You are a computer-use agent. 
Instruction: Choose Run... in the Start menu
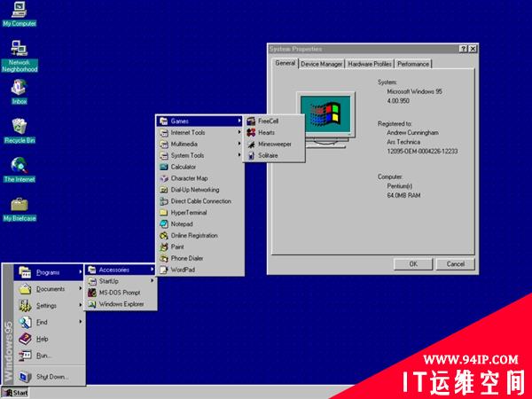coord(49,356)
